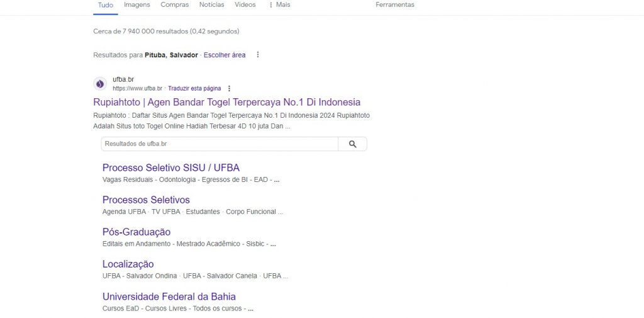Click the Pituba, Salvador location text

171,55
